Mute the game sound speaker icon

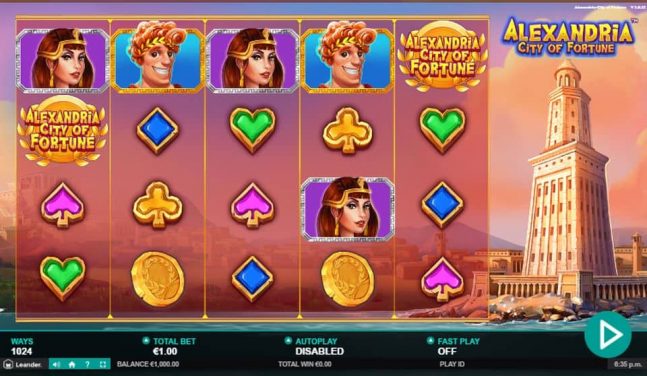pos(57,364)
